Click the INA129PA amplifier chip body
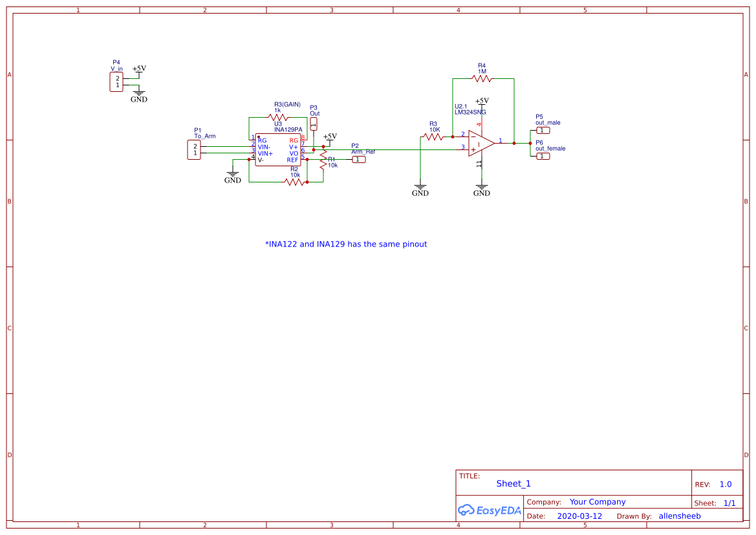This screenshot has width=756, height=535. (x=277, y=150)
